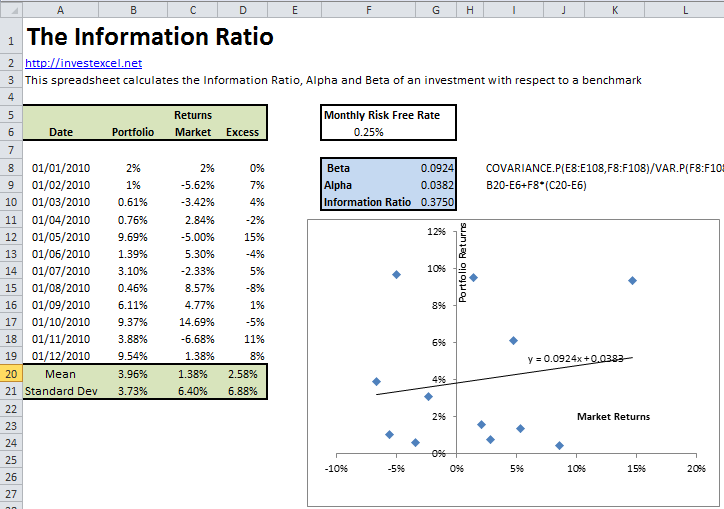
Task: Select the Information Ratio value 0.3750 cell
Action: [435, 202]
